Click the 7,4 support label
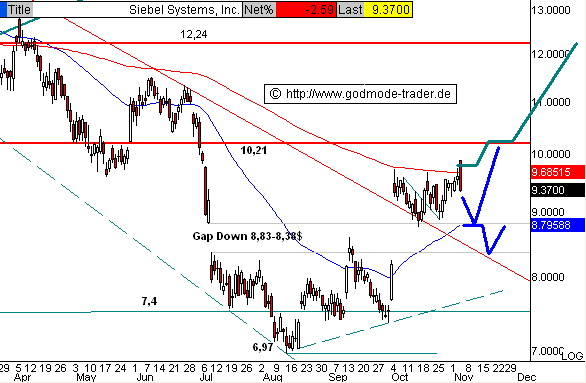 [149, 301]
